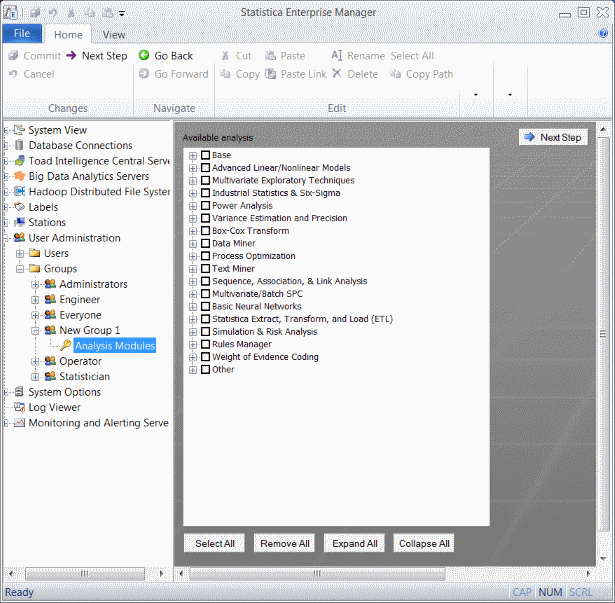The width and height of the screenshot is (615, 603).
Task: Click the Stations computer icon
Action: 19,222
